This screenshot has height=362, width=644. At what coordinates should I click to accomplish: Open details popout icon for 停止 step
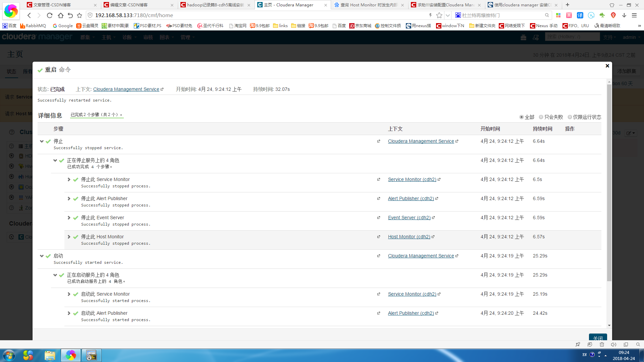tap(379, 141)
